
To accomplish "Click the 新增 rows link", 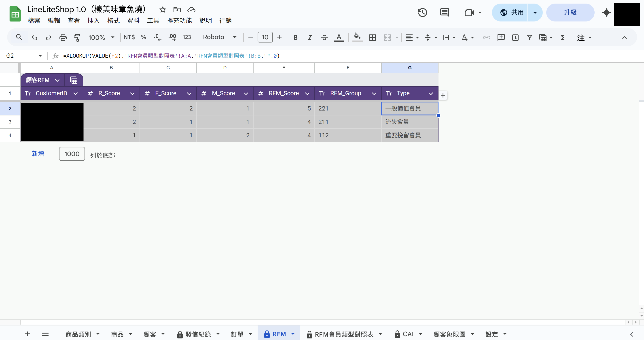I will tap(38, 154).
